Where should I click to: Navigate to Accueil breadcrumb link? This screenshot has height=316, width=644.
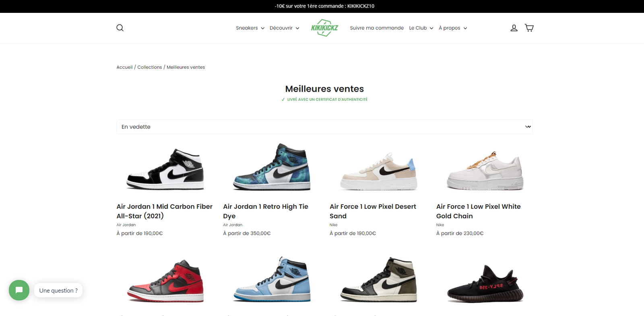[124, 67]
